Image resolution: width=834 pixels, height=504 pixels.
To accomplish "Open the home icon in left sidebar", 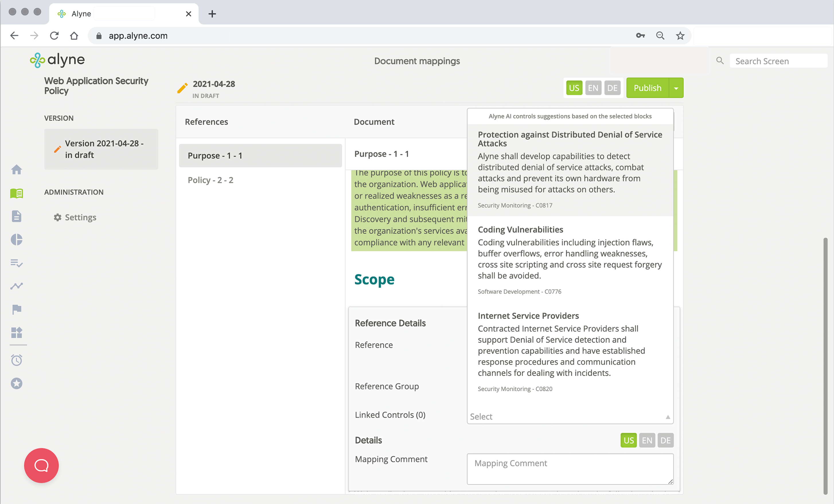I will point(16,169).
